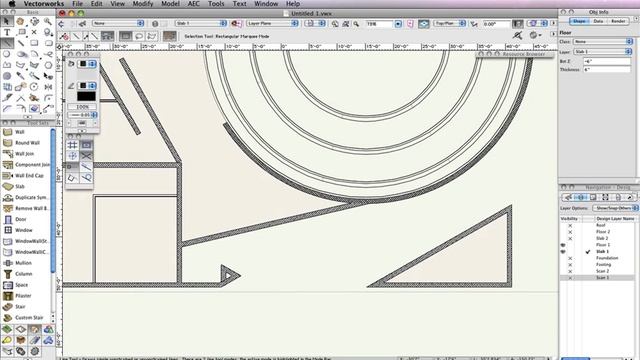This screenshot has height=360, width=640.
Task: Click Bot Z input field
Action: click(x=607, y=61)
